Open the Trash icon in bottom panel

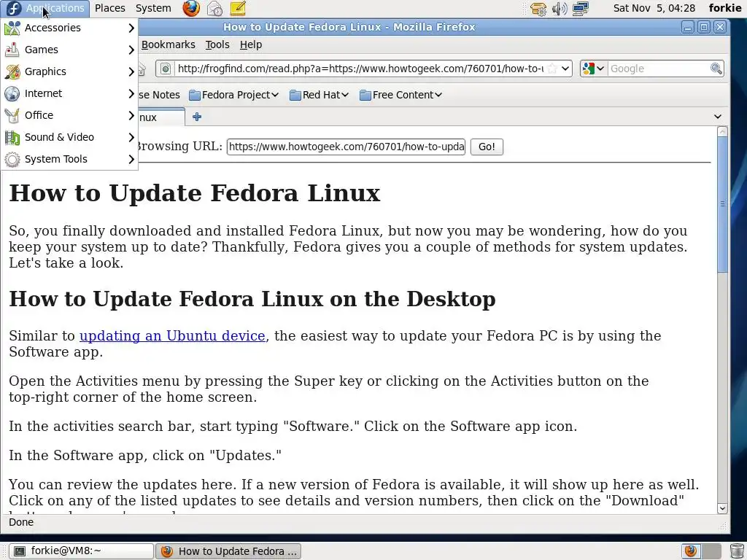pyautogui.click(x=737, y=551)
